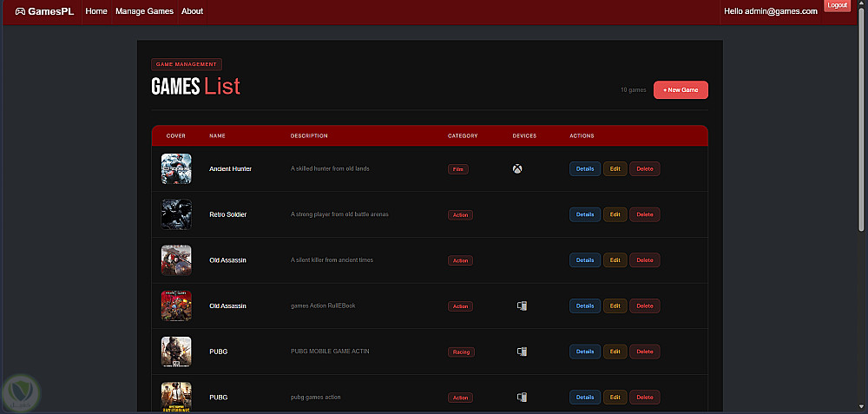
Task: Click the Film category badge for Ancient Hunter
Action: 457,169
